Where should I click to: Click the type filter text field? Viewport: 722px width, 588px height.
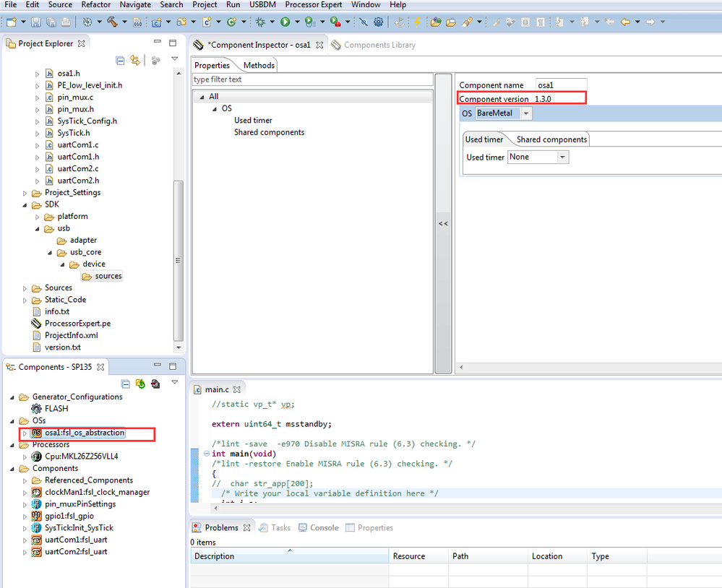point(311,79)
